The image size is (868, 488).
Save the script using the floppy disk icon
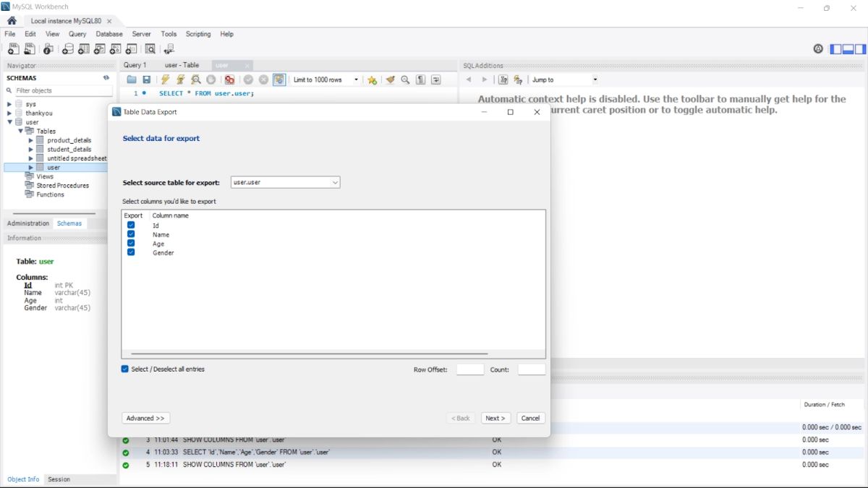pos(147,80)
